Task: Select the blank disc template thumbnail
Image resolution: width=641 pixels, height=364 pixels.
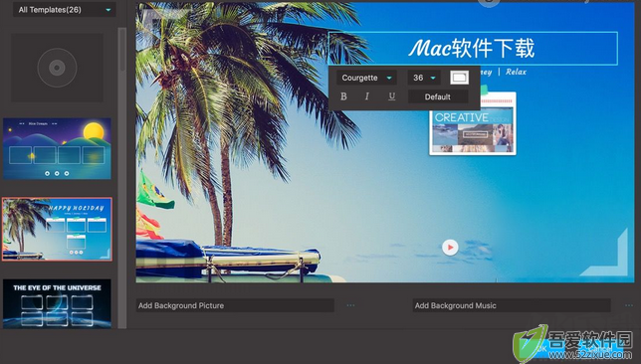Action: [57, 68]
